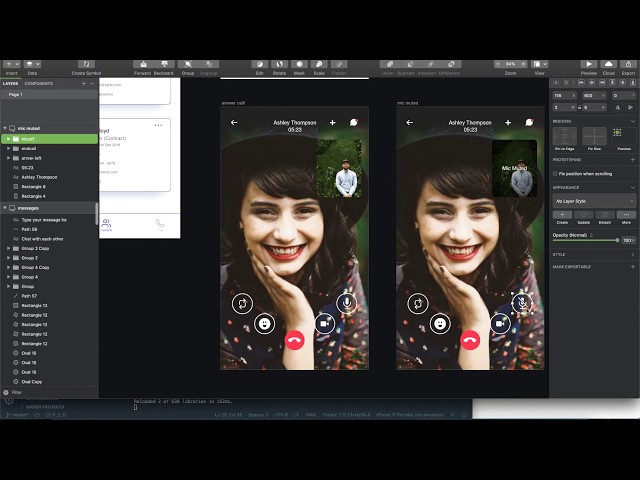Collapse the Resizing section
This screenshot has width=640, height=480.
[633, 122]
